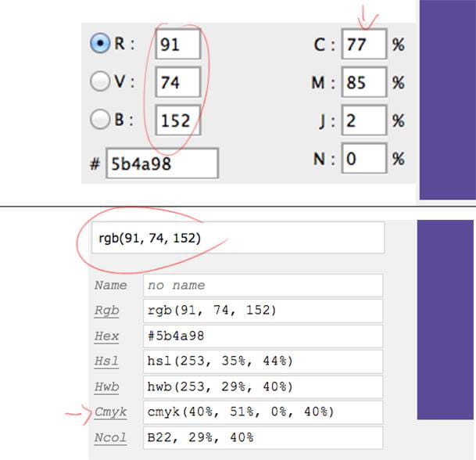476x460 pixels.
Task: Click the Ncol value B22, 29%, 40%
Action: click(263, 438)
